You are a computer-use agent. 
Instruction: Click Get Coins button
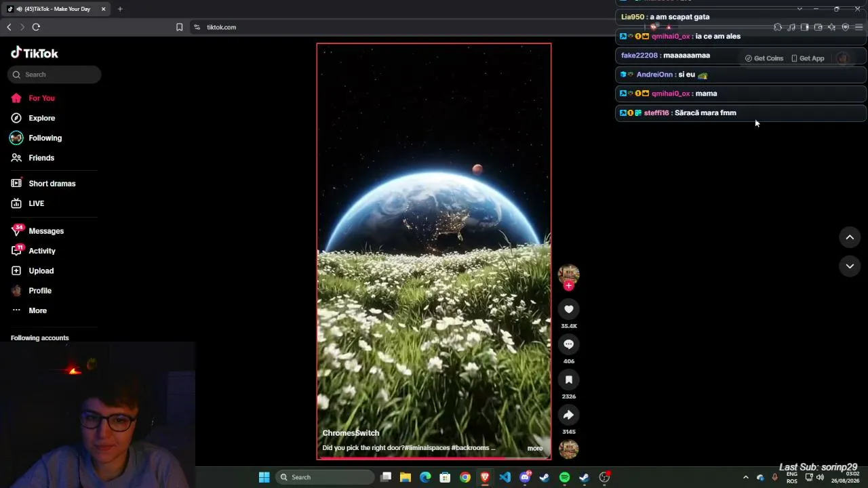(764, 58)
